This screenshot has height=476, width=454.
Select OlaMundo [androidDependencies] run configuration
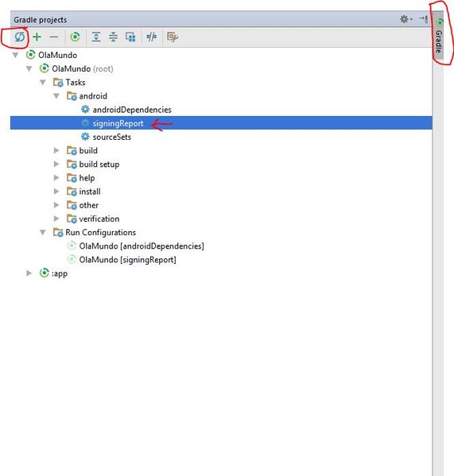pyautogui.click(x=142, y=246)
